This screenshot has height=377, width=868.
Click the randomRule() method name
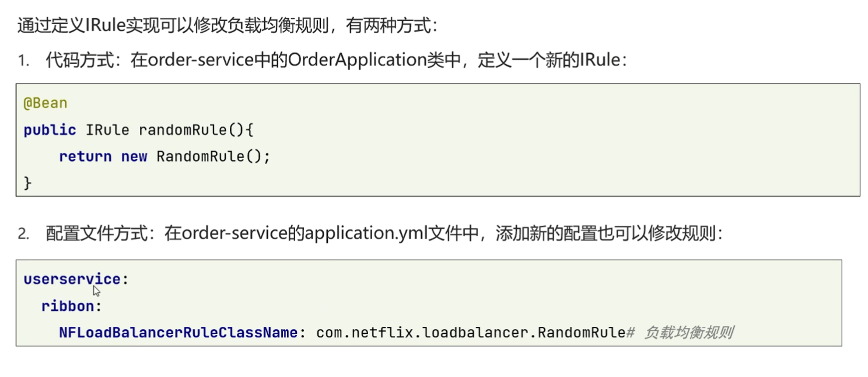196,130
